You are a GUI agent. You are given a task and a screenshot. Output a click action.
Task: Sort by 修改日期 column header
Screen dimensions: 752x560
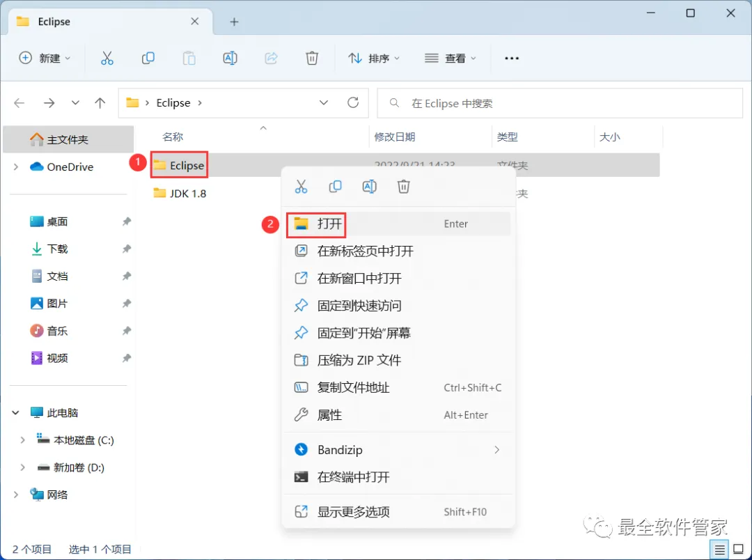395,137
